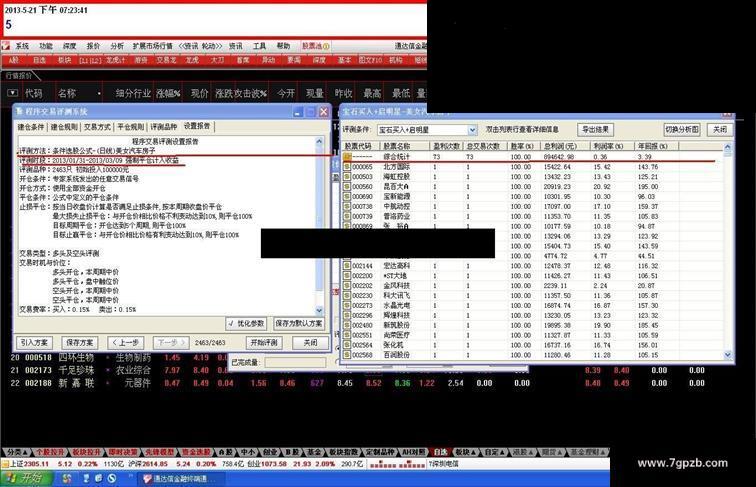Open the 系统 menu
The image size is (756, 487).
pyautogui.click(x=22, y=46)
